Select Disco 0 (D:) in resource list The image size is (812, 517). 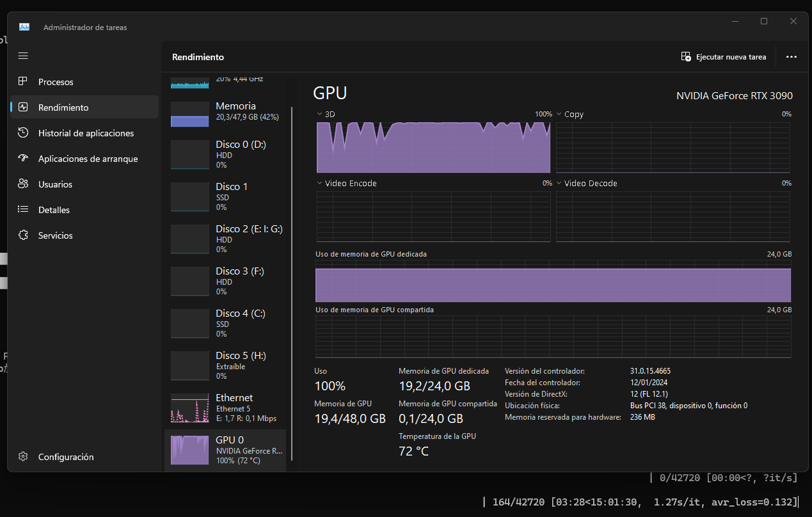(x=225, y=154)
